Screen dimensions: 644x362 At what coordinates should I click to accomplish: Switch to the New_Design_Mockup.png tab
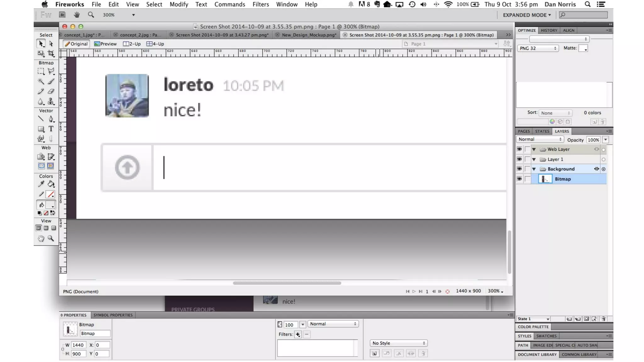[x=309, y=35]
